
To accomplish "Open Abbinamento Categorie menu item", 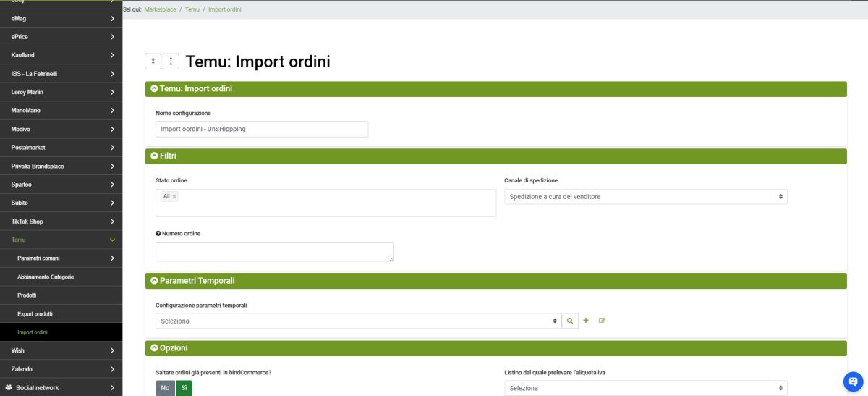I will coord(61,277).
